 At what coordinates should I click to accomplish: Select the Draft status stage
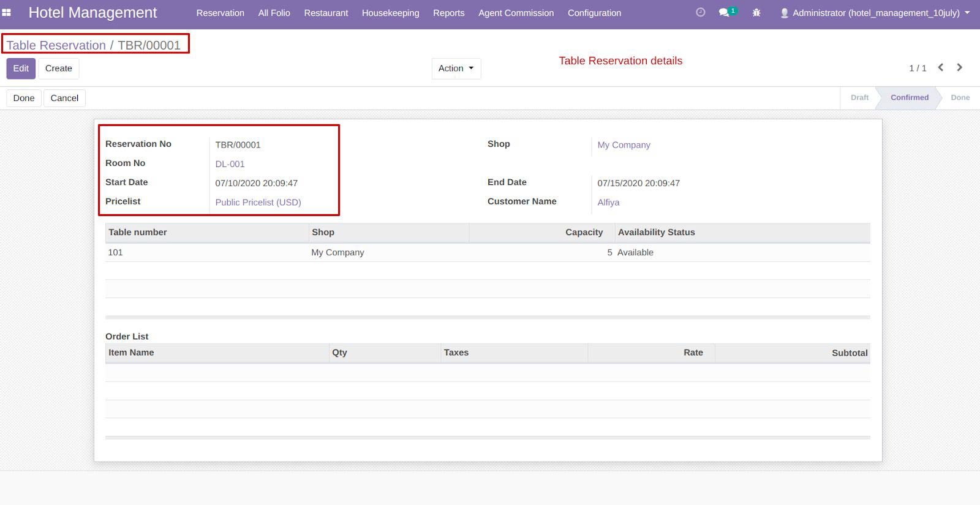click(x=859, y=97)
